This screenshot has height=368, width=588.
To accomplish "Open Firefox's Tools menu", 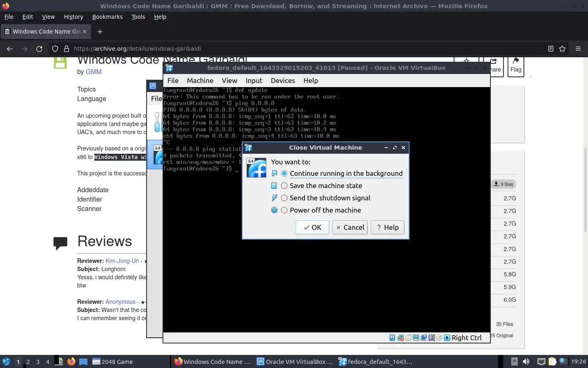I will (x=138, y=17).
